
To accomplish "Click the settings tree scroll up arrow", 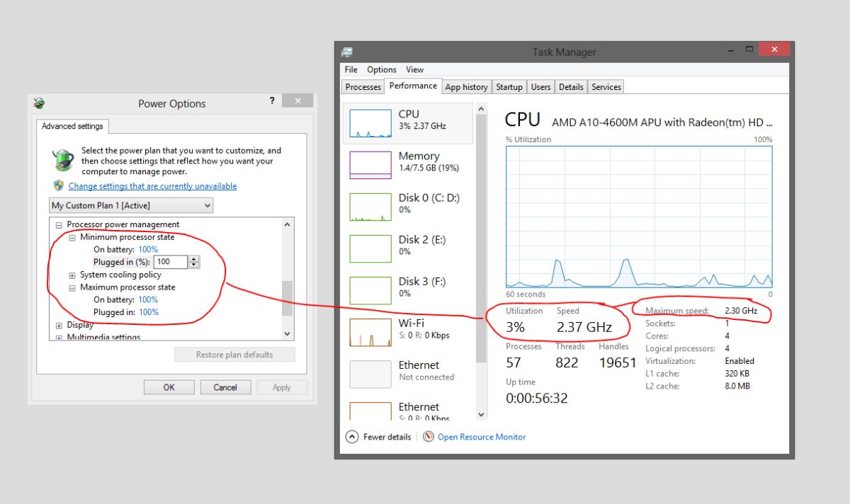I will tap(287, 224).
